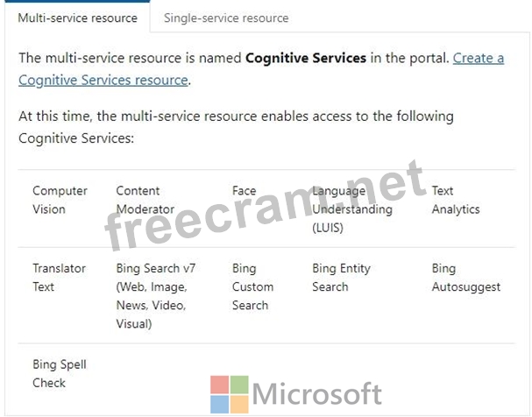
Task: Click the Bing Entity Search cell
Action: 341,278
